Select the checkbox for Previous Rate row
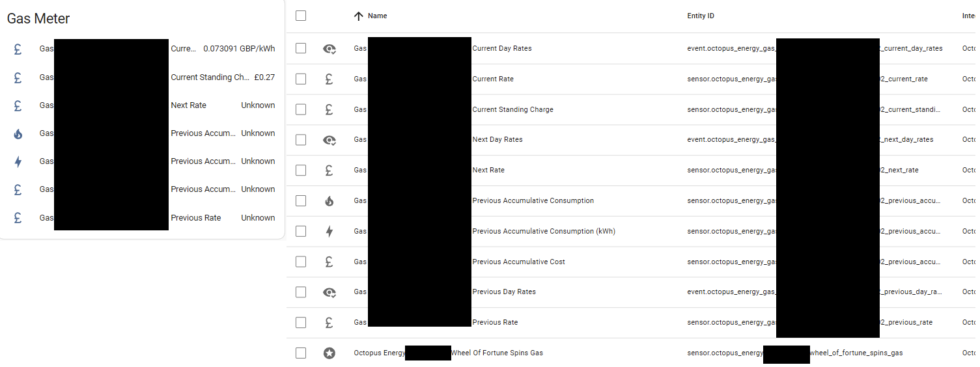The height and width of the screenshot is (367, 980). [301, 322]
